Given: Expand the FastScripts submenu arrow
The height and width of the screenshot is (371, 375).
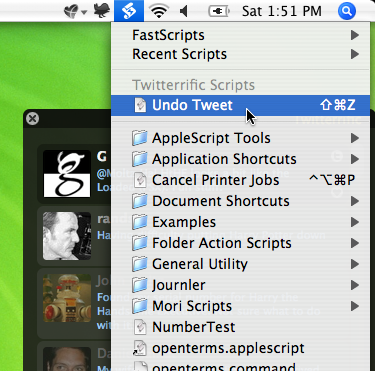Looking at the screenshot, I should click(x=355, y=35).
